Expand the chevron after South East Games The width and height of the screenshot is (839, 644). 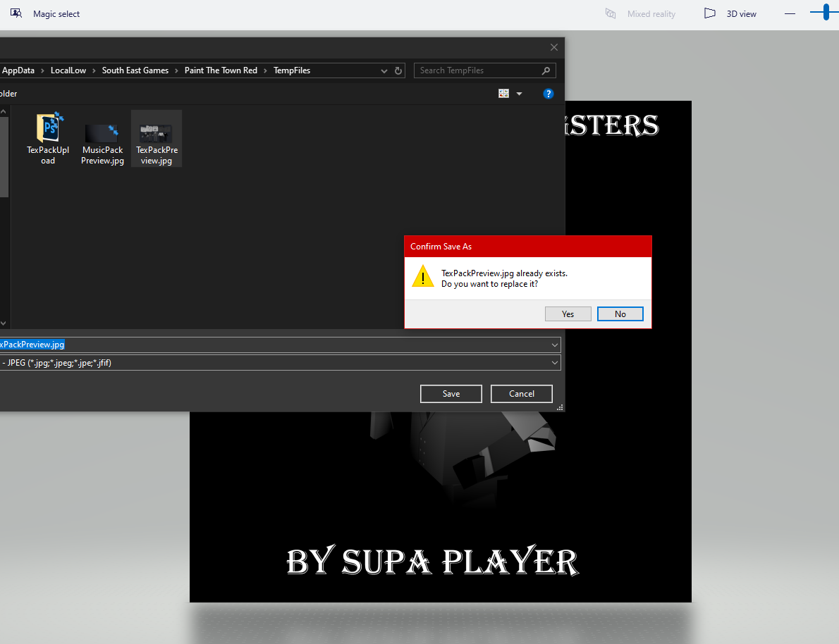[176, 70]
